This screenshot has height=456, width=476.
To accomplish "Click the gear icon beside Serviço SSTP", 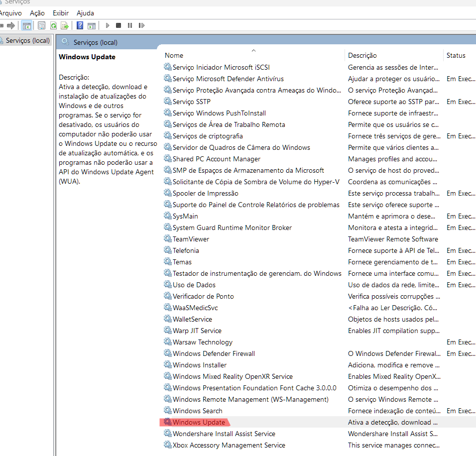I will 168,101.
